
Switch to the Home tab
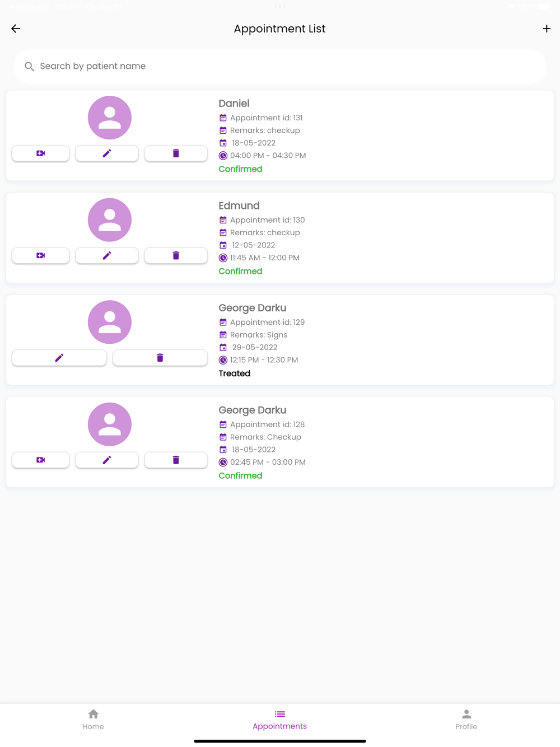pyautogui.click(x=94, y=720)
